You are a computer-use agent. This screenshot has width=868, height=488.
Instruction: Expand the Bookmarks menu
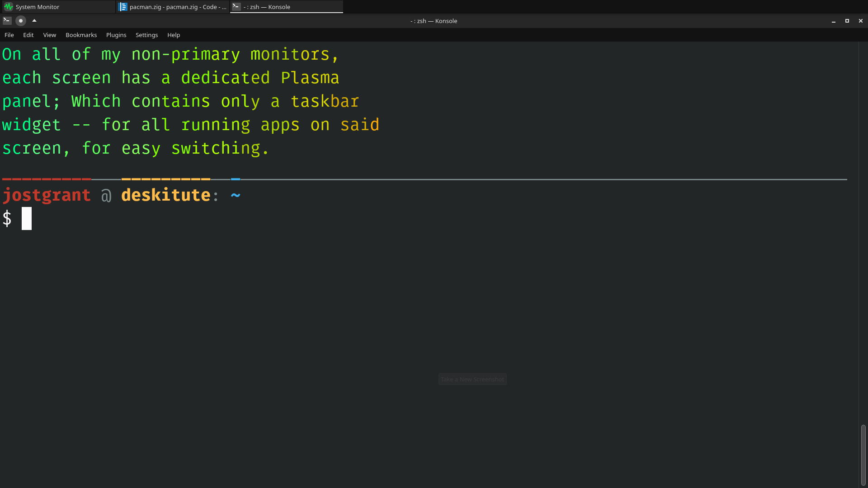[x=81, y=35]
